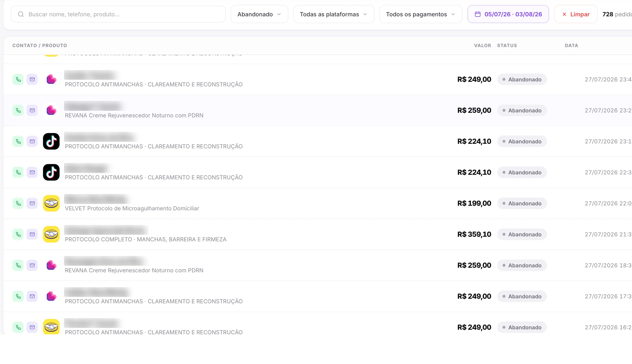Viewport: 632px width, 364px height.
Task: Click the search magnifier icon
Action: click(21, 14)
